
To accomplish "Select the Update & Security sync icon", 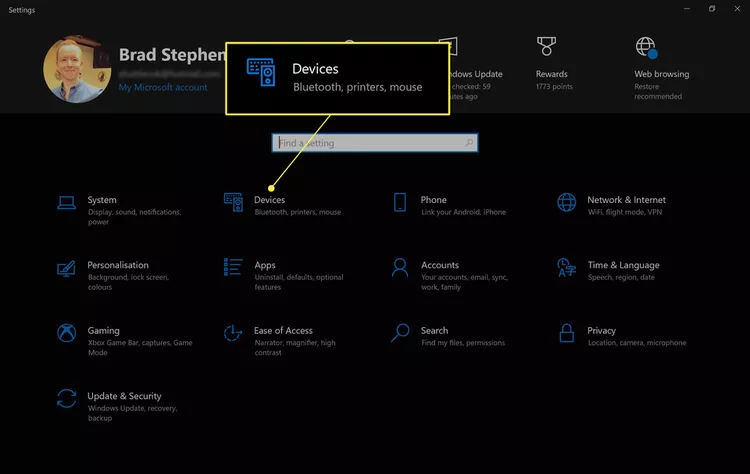I will point(66,398).
